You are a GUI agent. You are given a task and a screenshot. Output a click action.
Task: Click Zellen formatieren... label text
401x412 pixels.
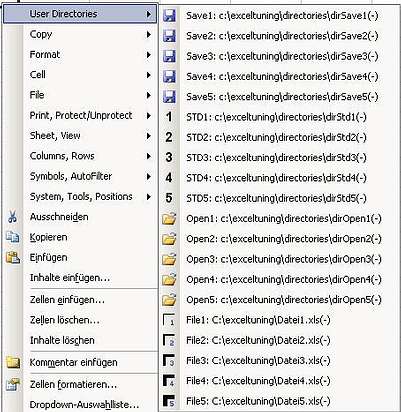pyautogui.click(x=73, y=385)
